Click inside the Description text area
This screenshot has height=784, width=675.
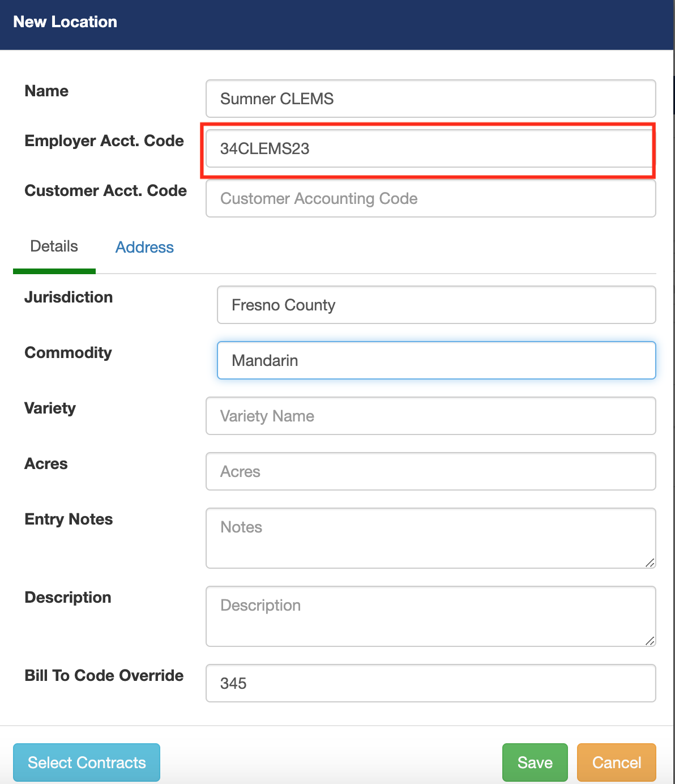(430, 616)
